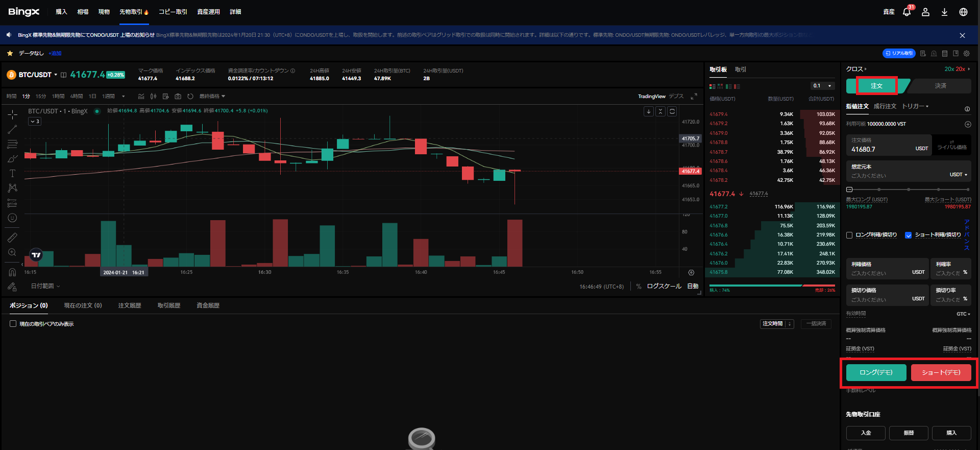Viewport: 980px width, 450px height.
Task: Open the 0.1 price grouping dropdown
Action: tap(822, 86)
